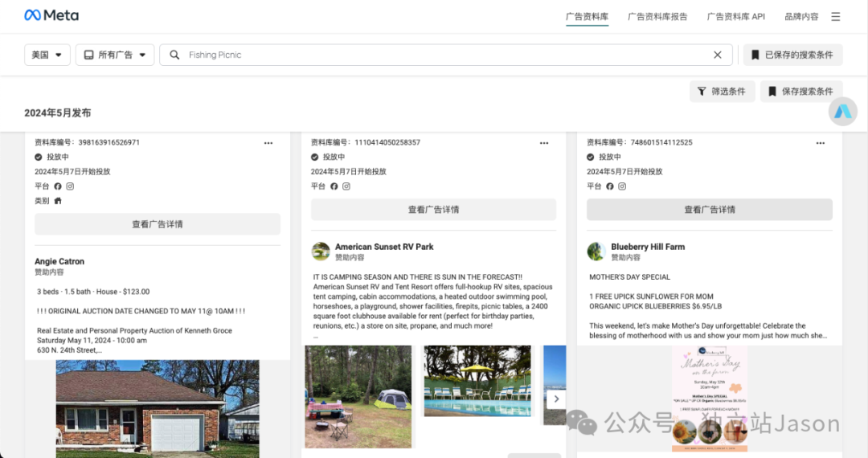868x458 pixels.
Task: Click the brick house ad photo
Action: pyautogui.click(x=158, y=409)
